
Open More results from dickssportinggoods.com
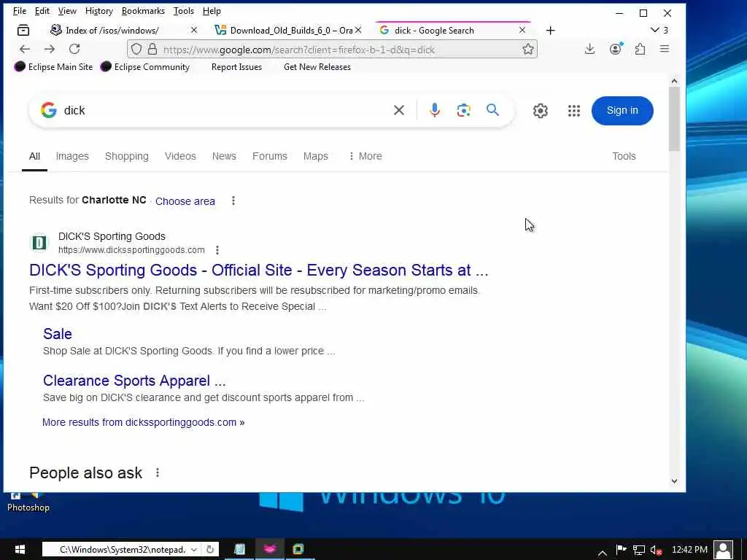144,422
